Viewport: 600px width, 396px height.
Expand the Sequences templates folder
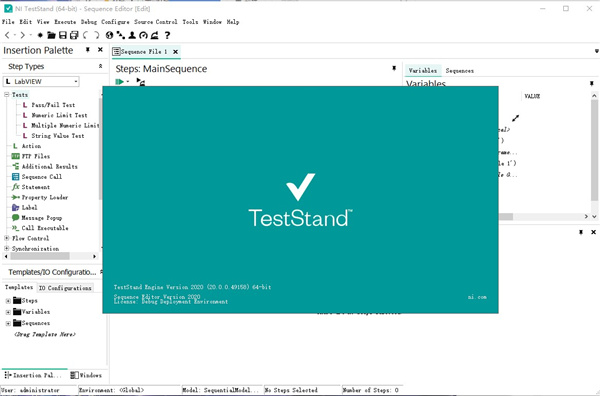(8, 323)
